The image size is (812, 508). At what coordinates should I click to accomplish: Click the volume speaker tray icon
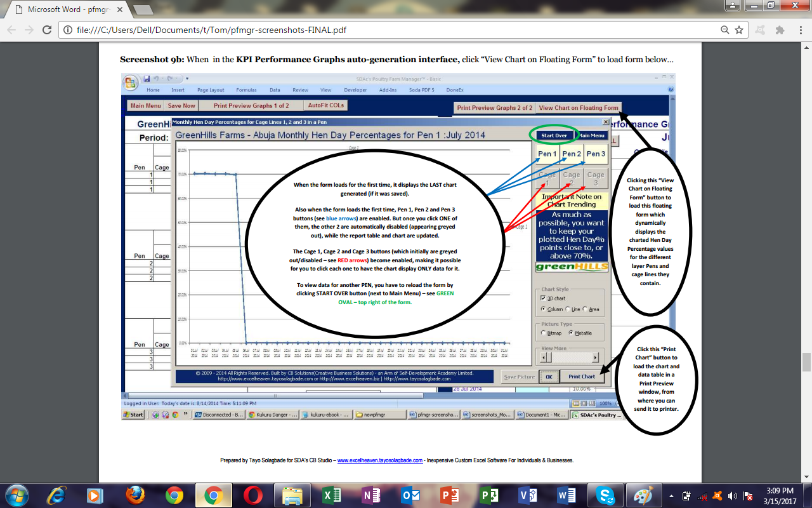[733, 495]
